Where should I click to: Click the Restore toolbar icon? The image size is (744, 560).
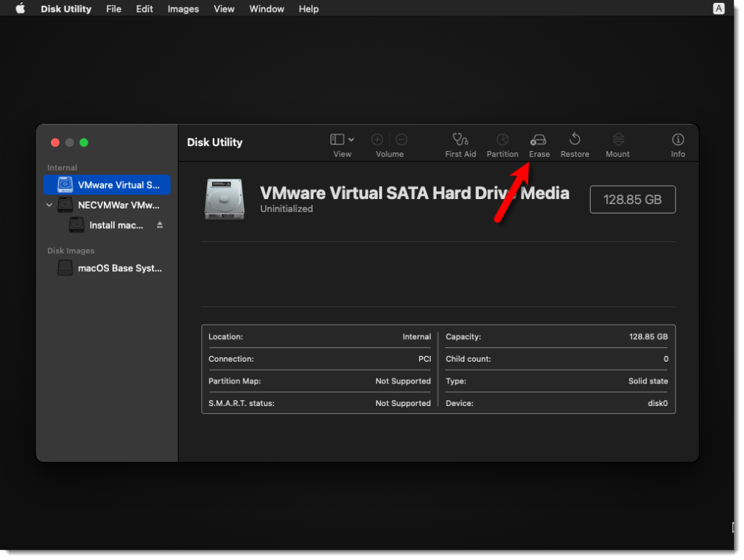click(575, 139)
